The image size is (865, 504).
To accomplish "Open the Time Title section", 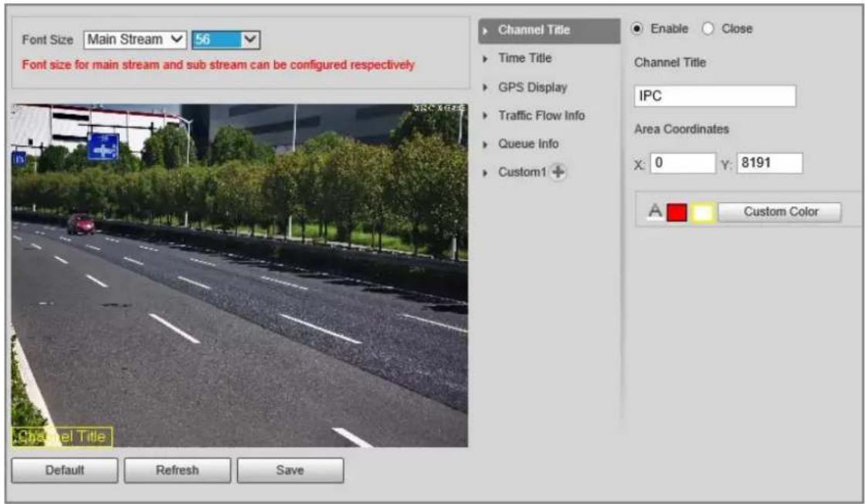I will pos(524,58).
